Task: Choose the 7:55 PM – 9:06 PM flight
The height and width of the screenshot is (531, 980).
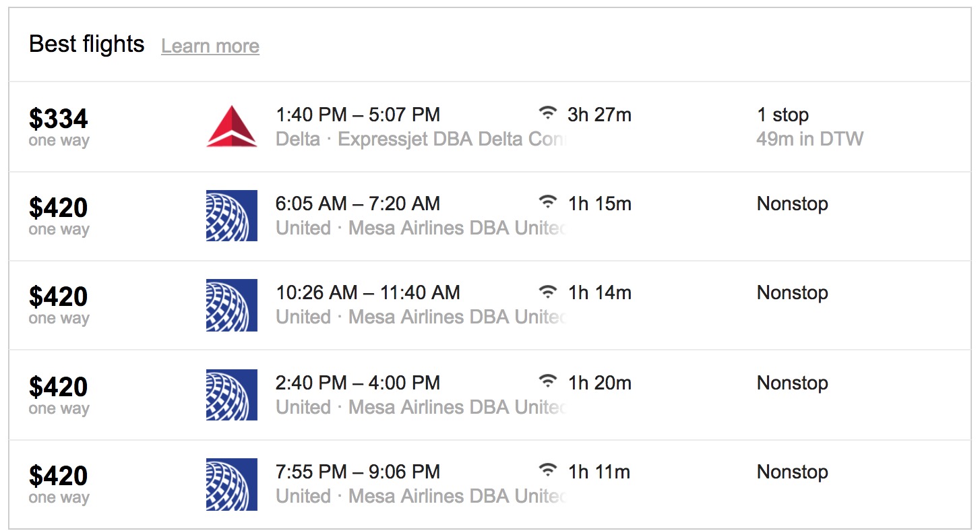Action: click(x=358, y=472)
